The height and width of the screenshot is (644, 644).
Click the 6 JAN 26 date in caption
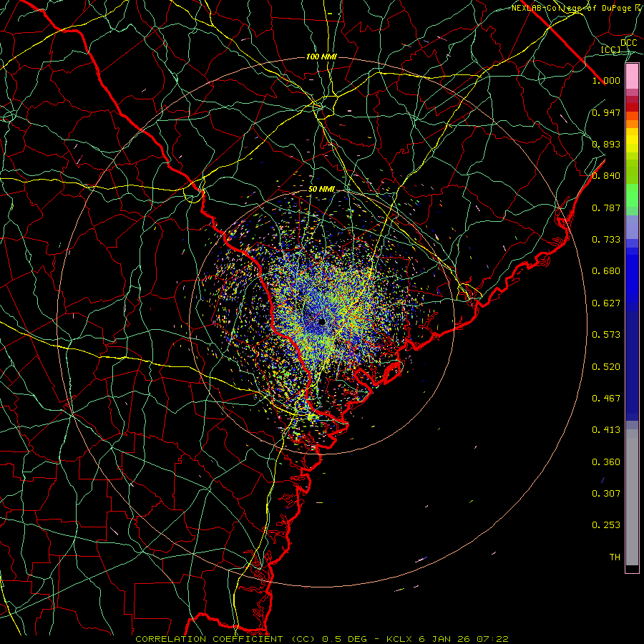point(444,639)
